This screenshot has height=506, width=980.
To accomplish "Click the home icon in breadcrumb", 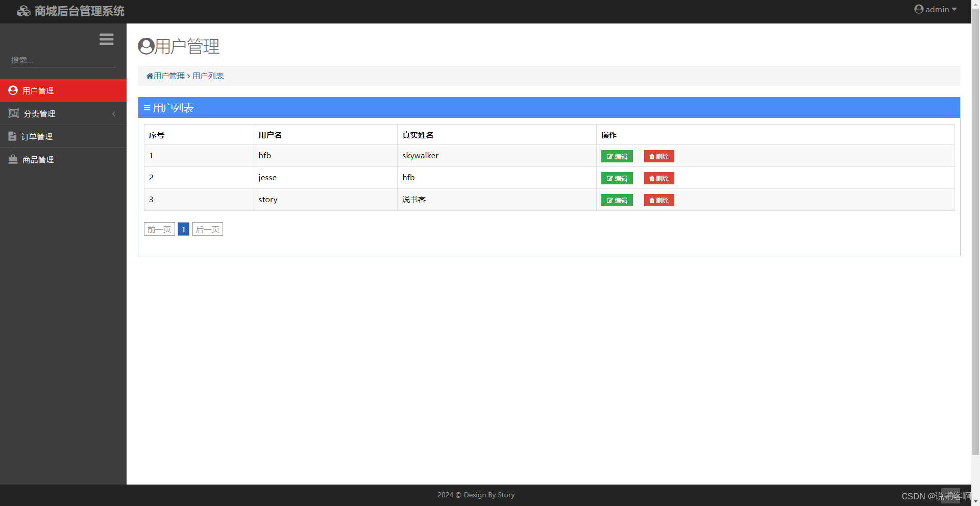I will (150, 76).
